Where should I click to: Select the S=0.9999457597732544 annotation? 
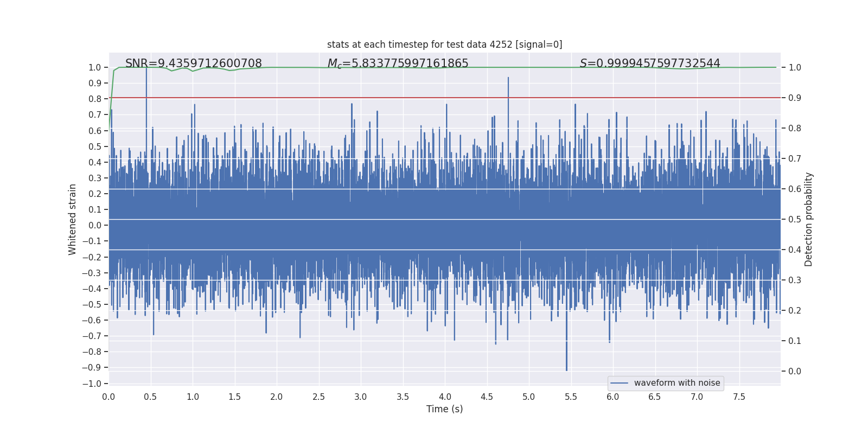click(650, 63)
